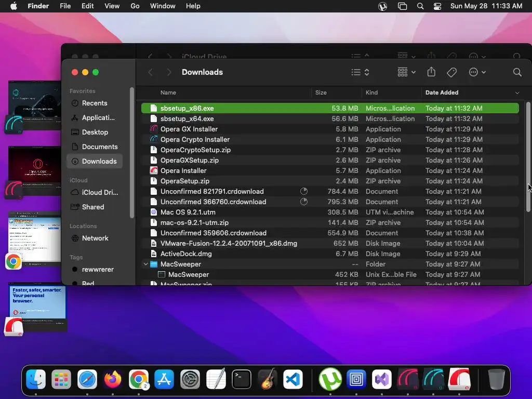Open the Opera GX minimized window thumbnail
The width and height of the screenshot is (532, 399).
pyautogui.click(x=34, y=171)
